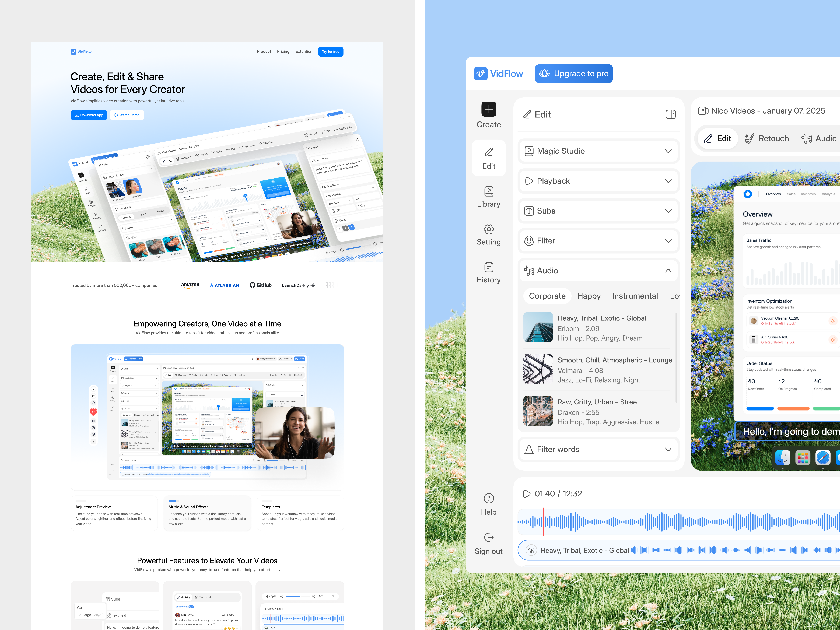Click the VidFlow logo in landing page navbar

coord(81,52)
